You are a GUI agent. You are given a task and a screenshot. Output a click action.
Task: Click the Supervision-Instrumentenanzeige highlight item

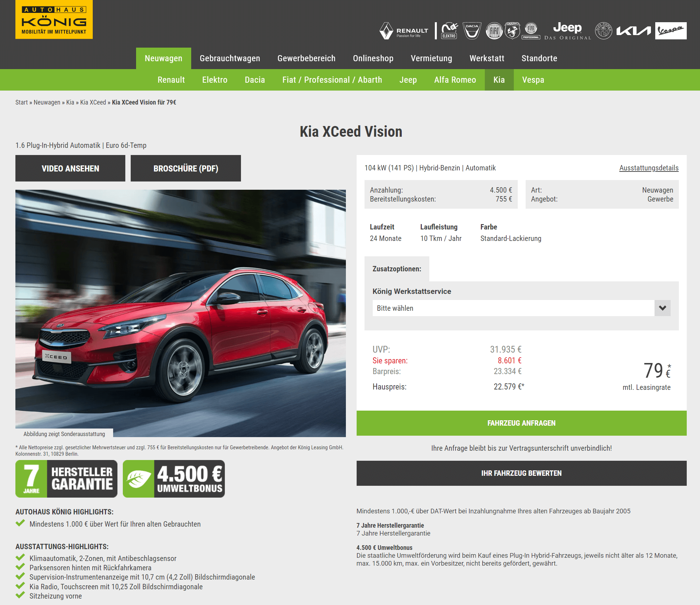(x=142, y=577)
